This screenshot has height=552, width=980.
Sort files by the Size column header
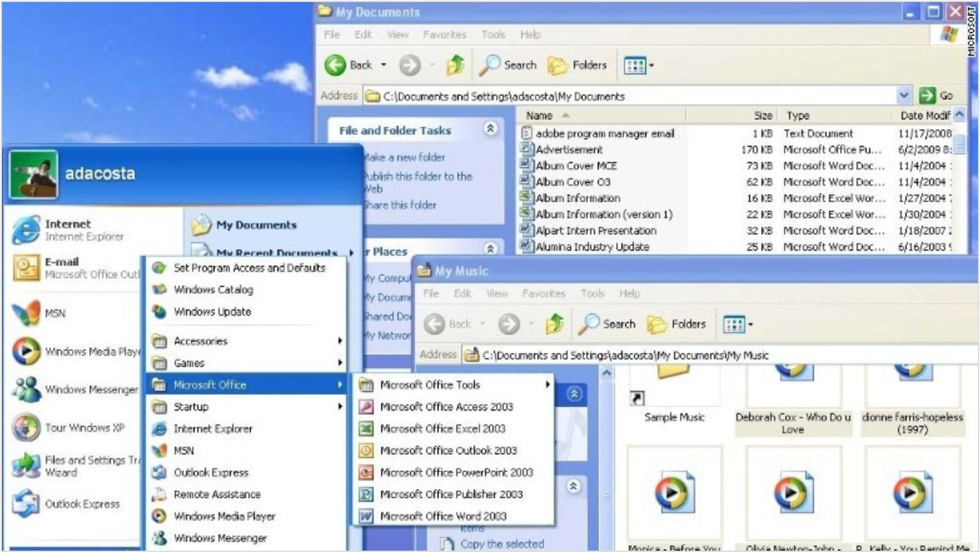(763, 115)
